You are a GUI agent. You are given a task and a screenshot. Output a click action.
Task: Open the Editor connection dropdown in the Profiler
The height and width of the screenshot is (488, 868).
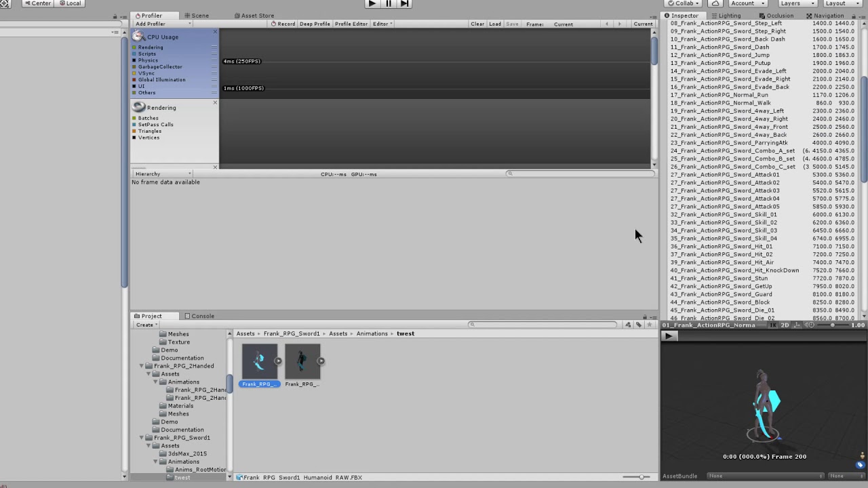[381, 24]
